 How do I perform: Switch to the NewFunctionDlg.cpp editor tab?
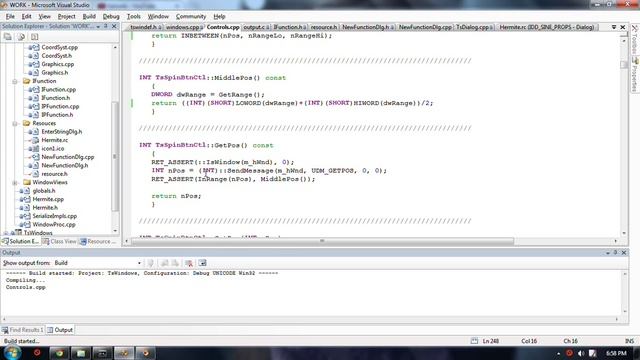tap(425, 27)
